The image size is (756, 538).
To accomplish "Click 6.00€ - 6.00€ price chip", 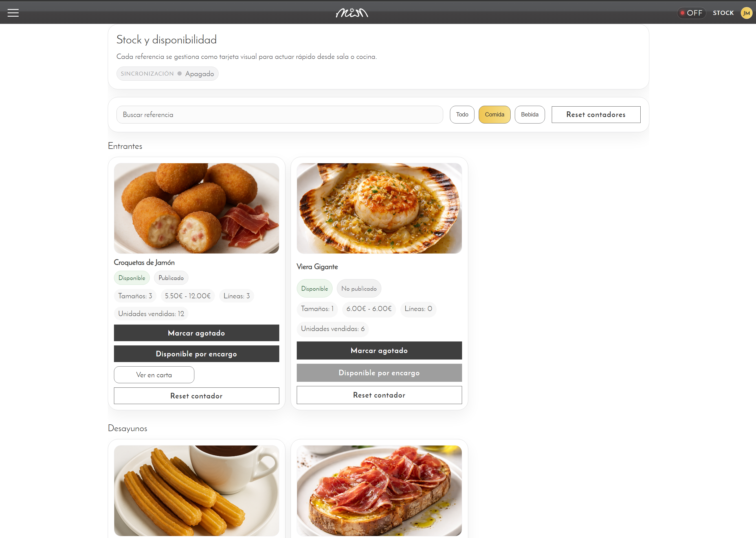I will tap(369, 309).
